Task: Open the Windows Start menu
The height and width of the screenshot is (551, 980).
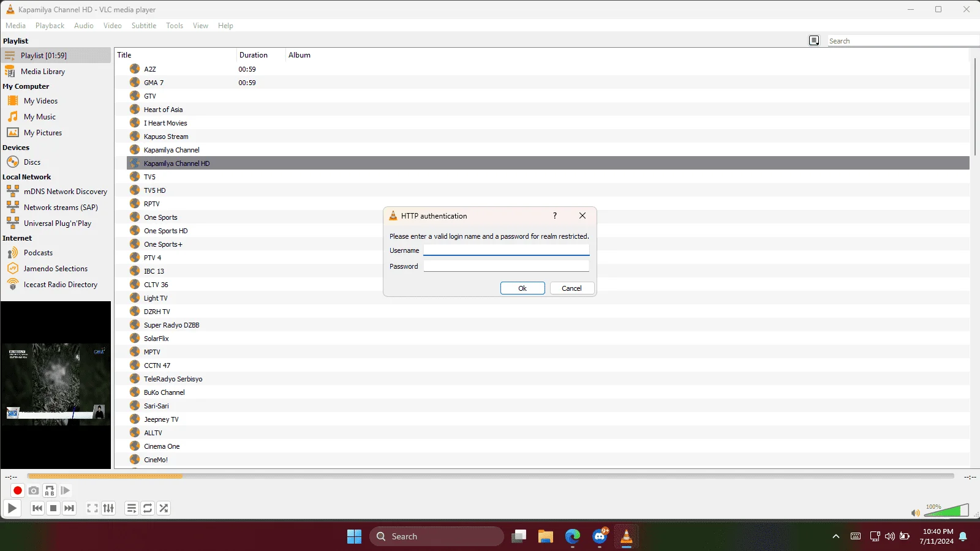Action: point(354,536)
